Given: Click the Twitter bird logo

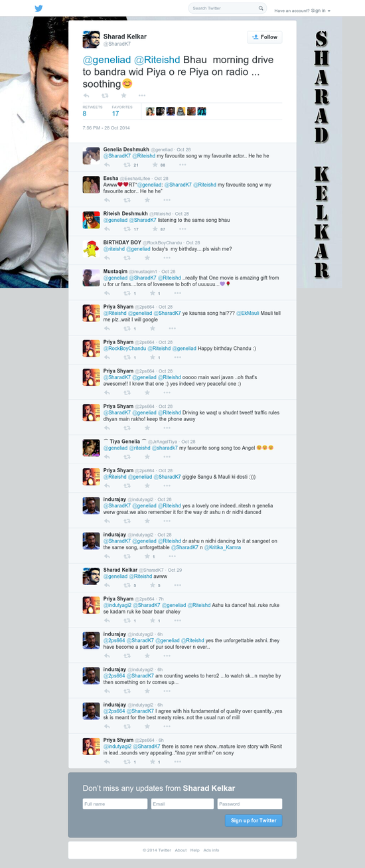Looking at the screenshot, I should (38, 9).
